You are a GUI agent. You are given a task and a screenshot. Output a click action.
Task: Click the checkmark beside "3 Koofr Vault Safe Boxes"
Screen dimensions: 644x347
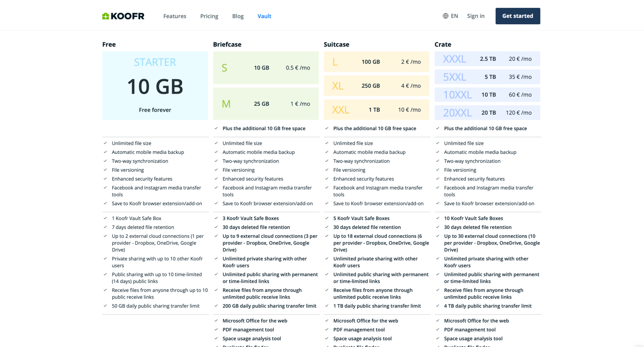pyautogui.click(x=216, y=218)
